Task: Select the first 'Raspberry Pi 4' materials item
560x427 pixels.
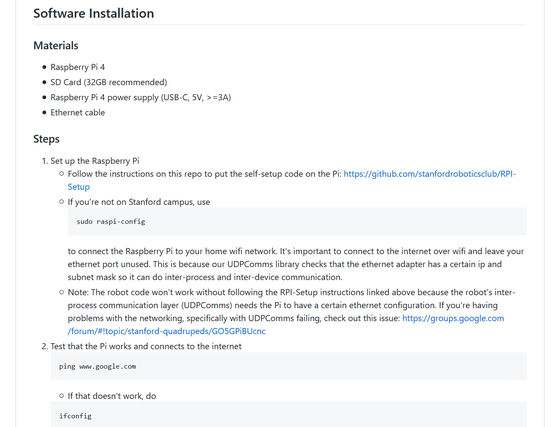Action: [x=78, y=67]
